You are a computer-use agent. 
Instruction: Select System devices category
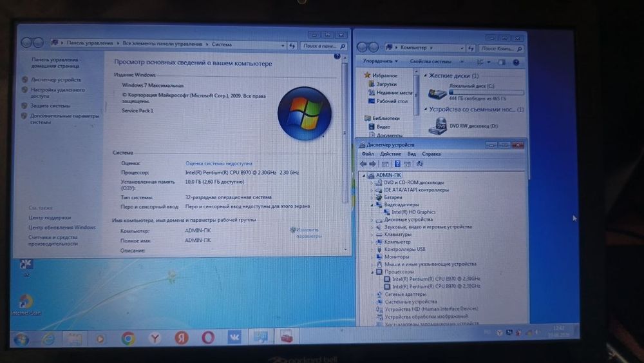[411, 302]
